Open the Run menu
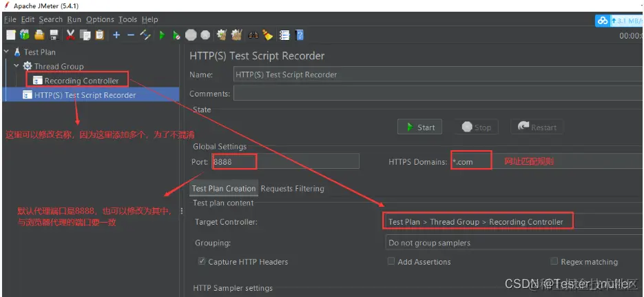The image size is (644, 297). tap(74, 19)
